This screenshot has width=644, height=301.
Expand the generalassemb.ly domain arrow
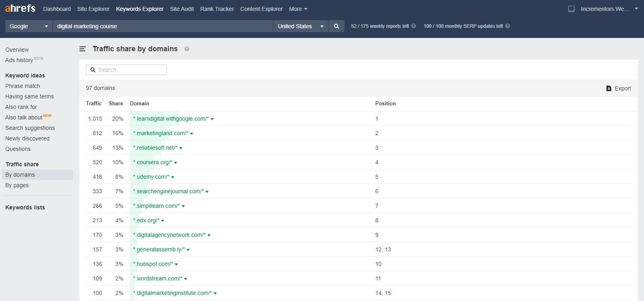pyautogui.click(x=188, y=250)
